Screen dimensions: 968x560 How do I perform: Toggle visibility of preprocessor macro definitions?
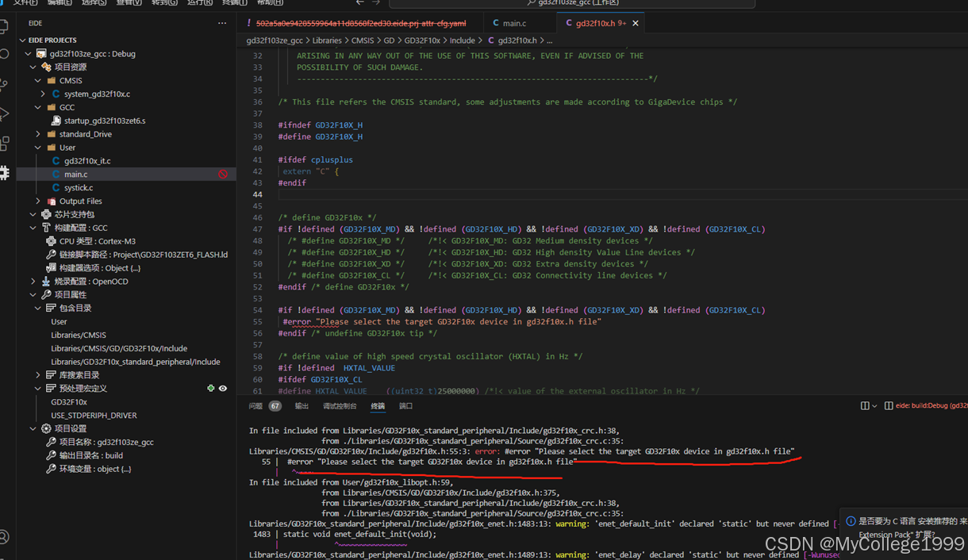pyautogui.click(x=223, y=388)
